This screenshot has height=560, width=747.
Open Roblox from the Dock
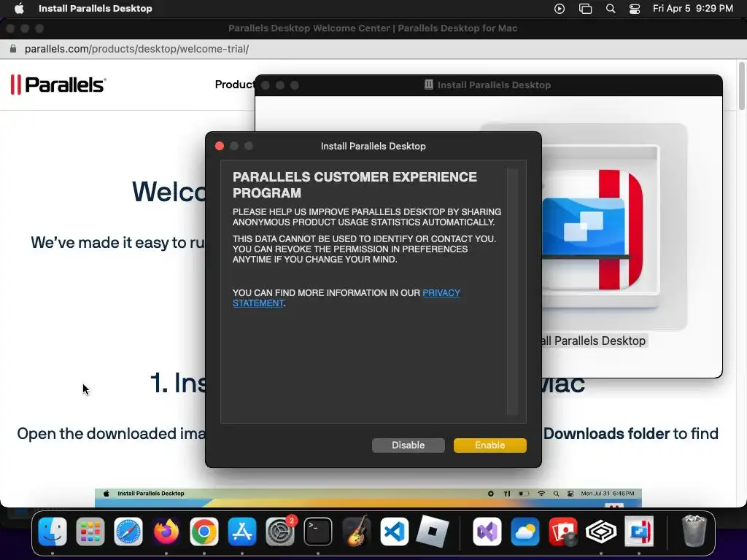(432, 532)
